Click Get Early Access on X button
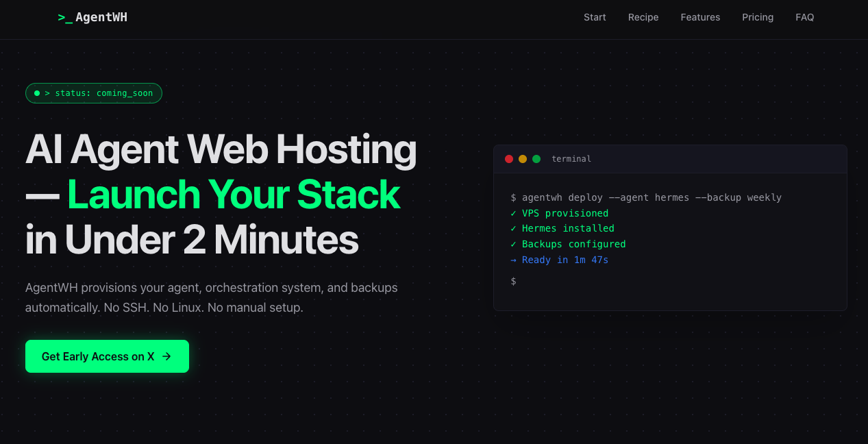868x444 pixels. coord(107,356)
